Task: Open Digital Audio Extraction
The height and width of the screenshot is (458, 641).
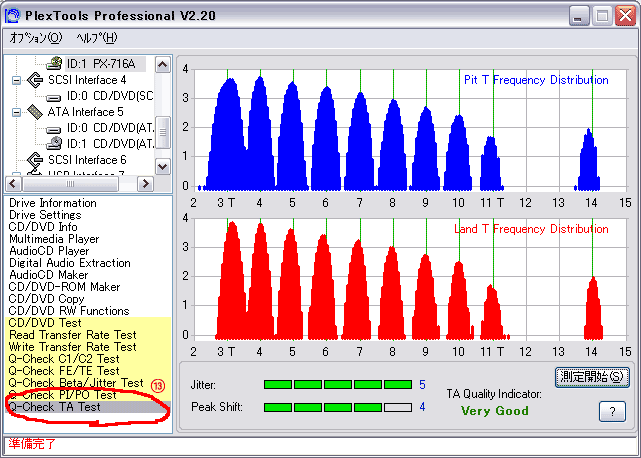Action: point(70,263)
